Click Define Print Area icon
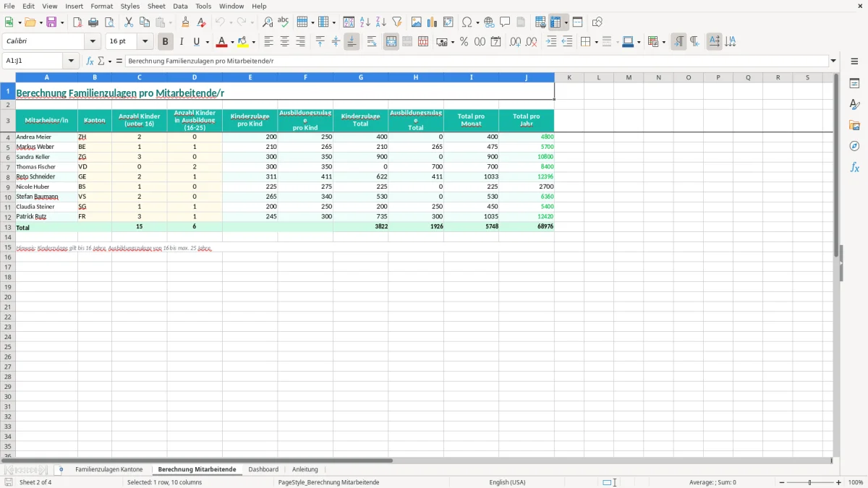Screen dimensions: 868x488 pos(540,22)
